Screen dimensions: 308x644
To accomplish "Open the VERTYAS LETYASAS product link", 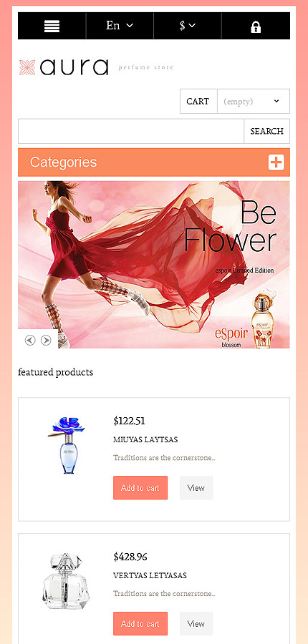I will 150,575.
